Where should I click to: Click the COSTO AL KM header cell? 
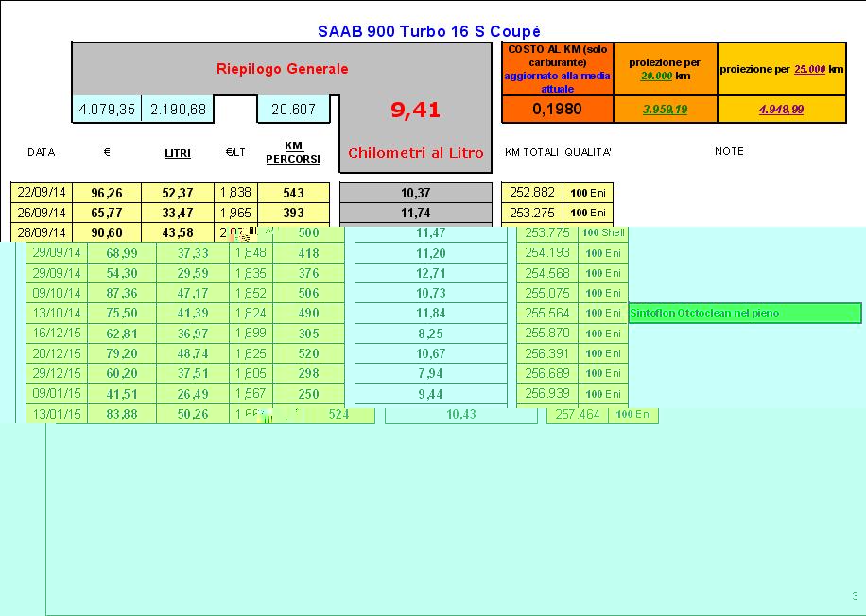coord(557,69)
